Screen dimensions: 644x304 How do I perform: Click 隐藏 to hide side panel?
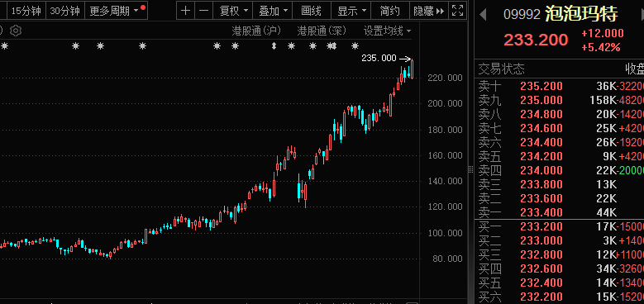pyautogui.click(x=428, y=11)
